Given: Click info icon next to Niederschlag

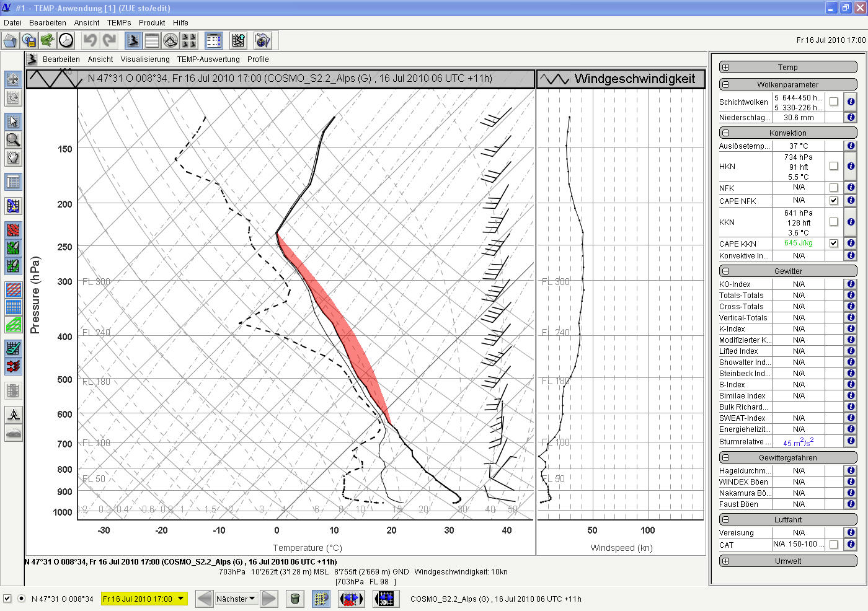Looking at the screenshot, I should 851,117.
